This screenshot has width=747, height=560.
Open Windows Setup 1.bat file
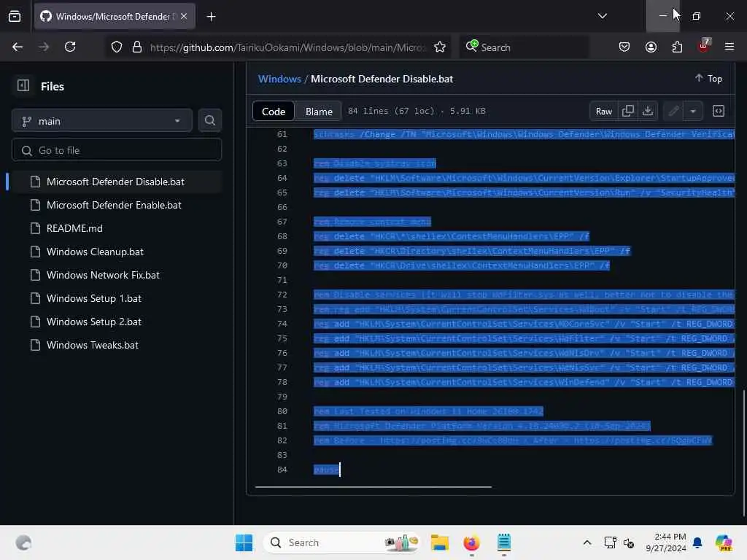click(94, 298)
